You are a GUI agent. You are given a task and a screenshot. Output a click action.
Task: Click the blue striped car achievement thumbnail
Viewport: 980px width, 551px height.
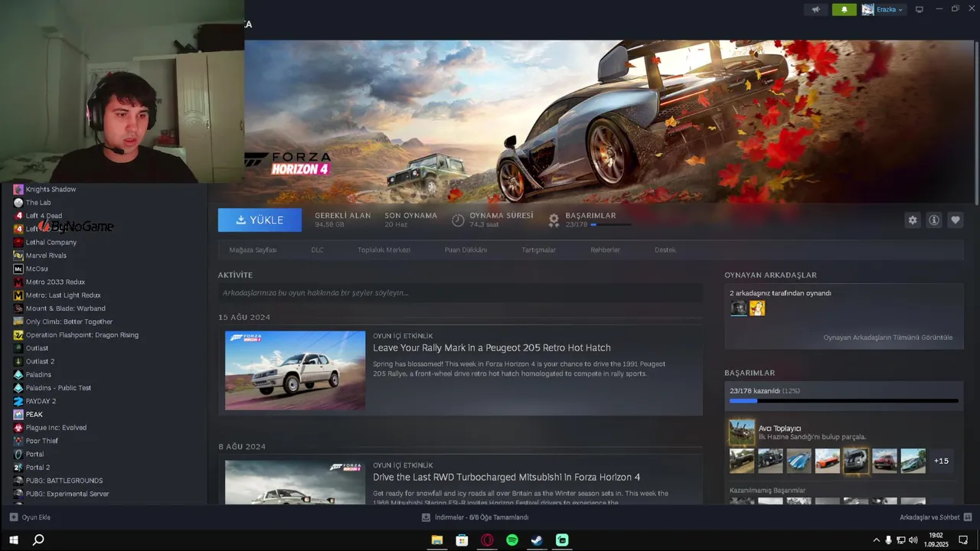(x=799, y=461)
